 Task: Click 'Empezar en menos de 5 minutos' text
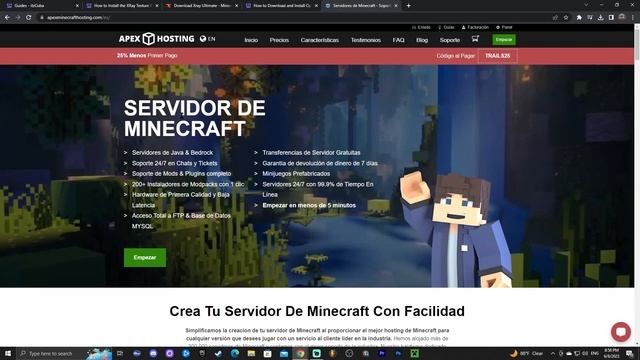point(309,205)
